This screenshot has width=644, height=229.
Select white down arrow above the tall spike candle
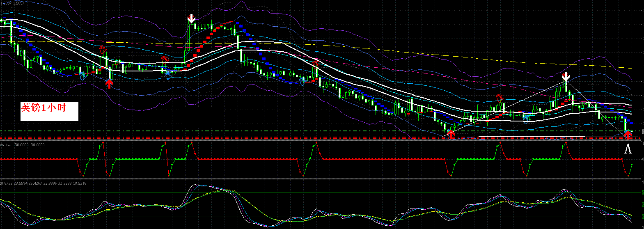click(191, 19)
